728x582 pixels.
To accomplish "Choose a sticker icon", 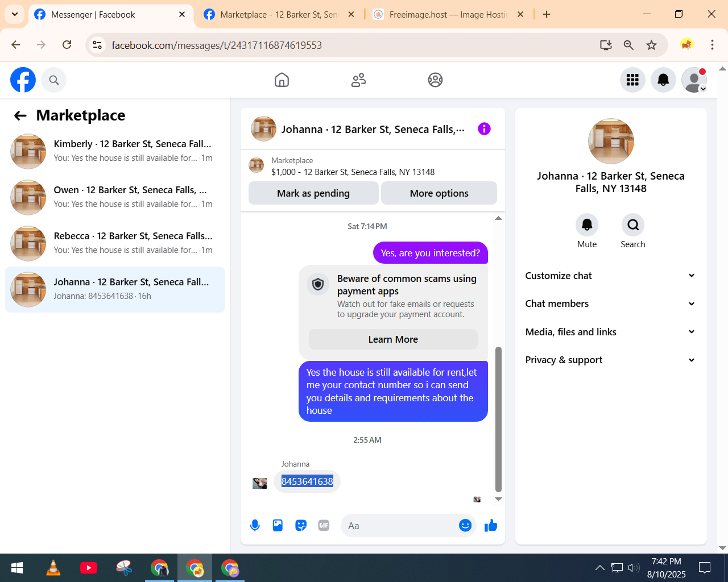I will (301, 526).
